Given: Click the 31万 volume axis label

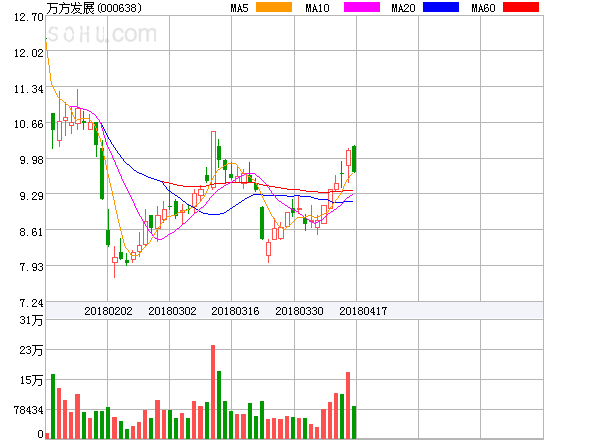Looking at the screenshot, I should (x=31, y=320).
